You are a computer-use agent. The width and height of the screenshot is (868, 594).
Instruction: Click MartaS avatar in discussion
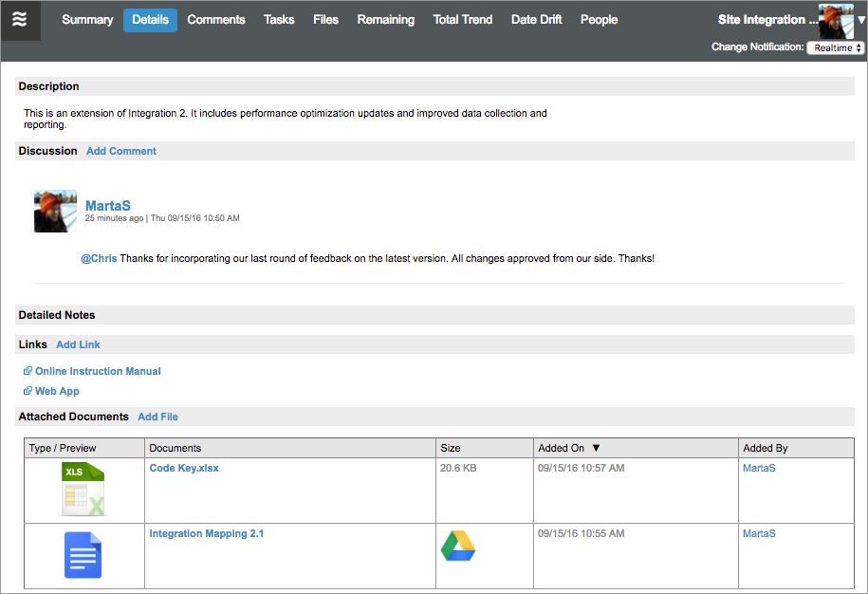point(55,211)
